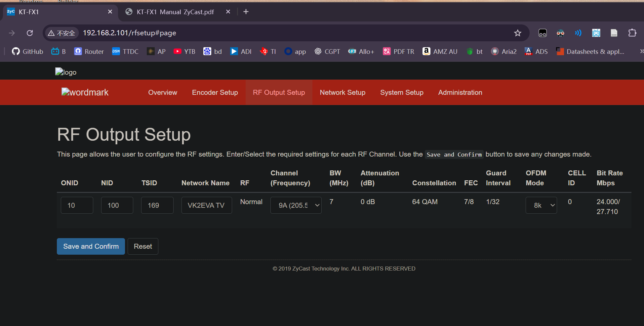Open the YTB YouTube bookmark
The image size is (644, 326).
tap(184, 52)
